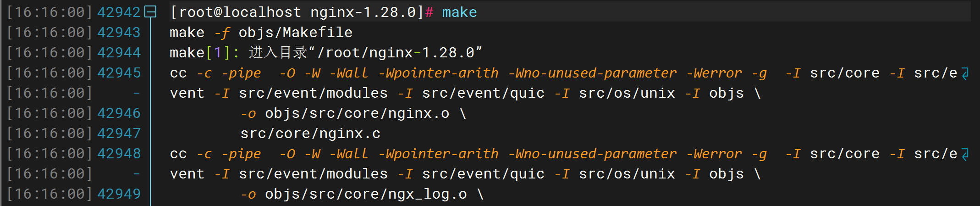Select line number 42945
Viewport: 980px width, 206px height.
(119, 73)
